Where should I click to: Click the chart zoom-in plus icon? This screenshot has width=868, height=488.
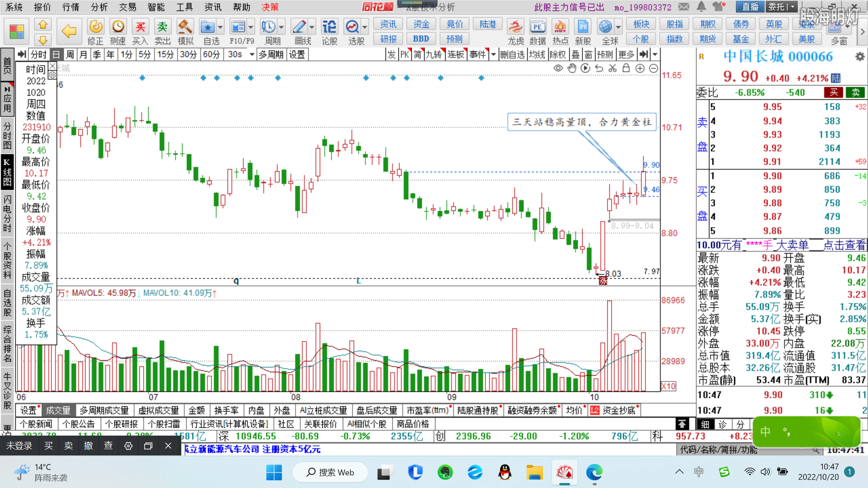click(640, 68)
